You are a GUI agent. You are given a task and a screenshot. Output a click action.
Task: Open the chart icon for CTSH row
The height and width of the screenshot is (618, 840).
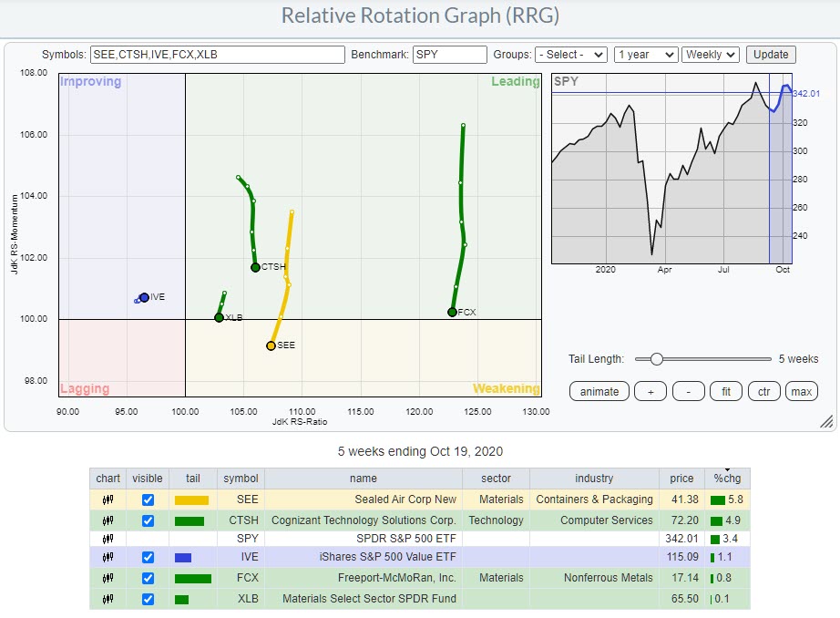point(108,520)
